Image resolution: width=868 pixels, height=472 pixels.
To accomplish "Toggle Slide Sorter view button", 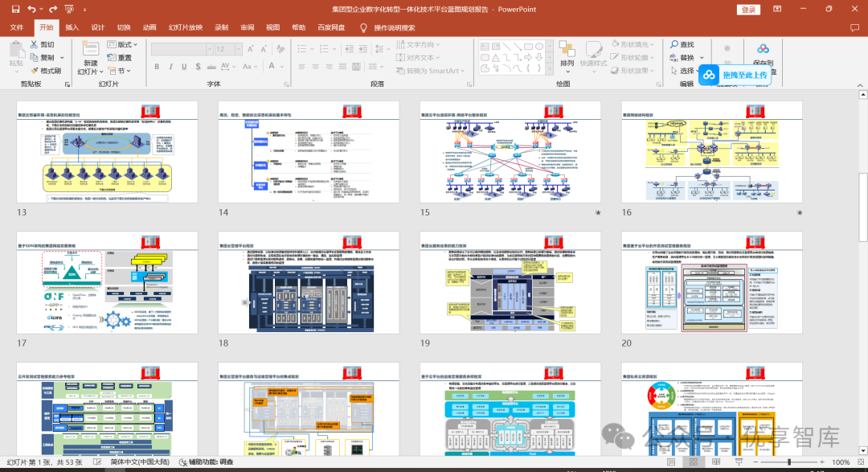I will (693, 462).
